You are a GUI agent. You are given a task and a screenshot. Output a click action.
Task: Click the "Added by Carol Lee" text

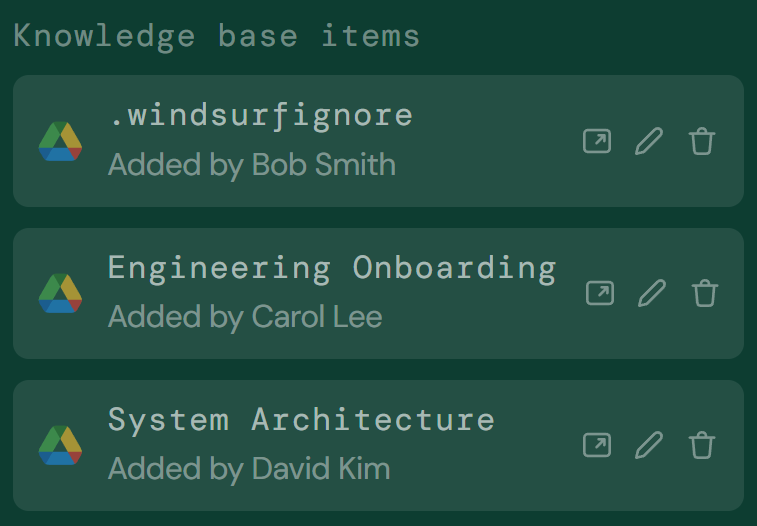(x=245, y=317)
